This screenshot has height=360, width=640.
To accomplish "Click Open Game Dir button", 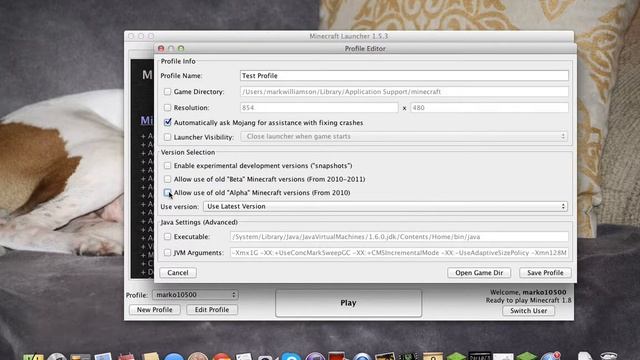I will tap(479, 272).
